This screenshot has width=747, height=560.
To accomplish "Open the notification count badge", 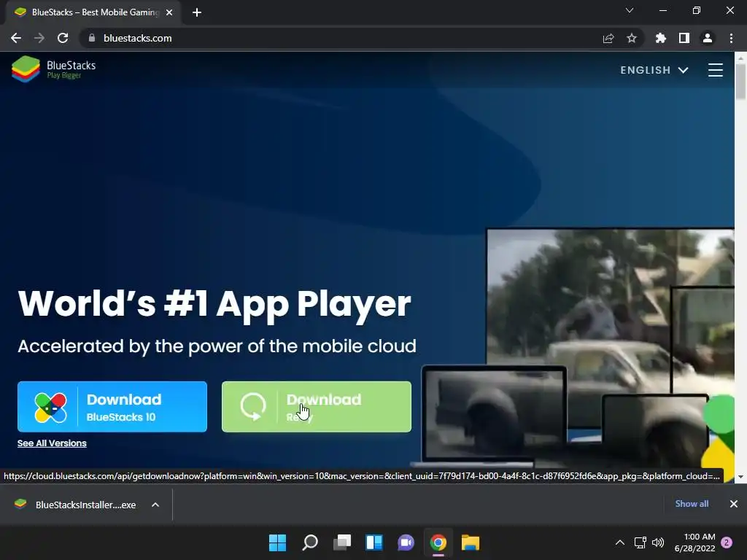I will tap(727, 542).
